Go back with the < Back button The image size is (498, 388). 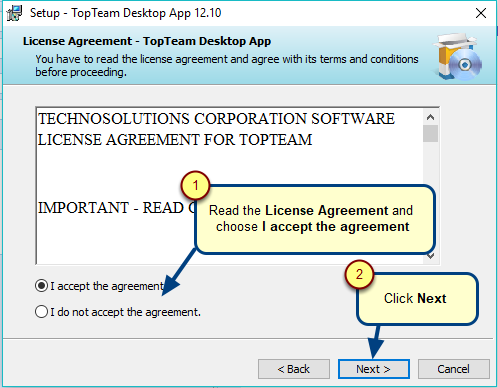(x=294, y=369)
